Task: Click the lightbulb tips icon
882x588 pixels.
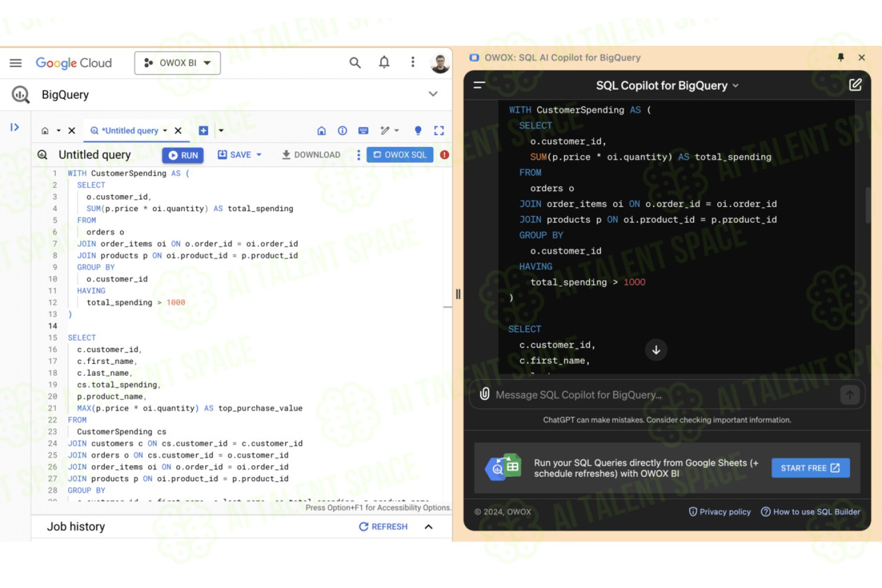Action: [x=418, y=131]
